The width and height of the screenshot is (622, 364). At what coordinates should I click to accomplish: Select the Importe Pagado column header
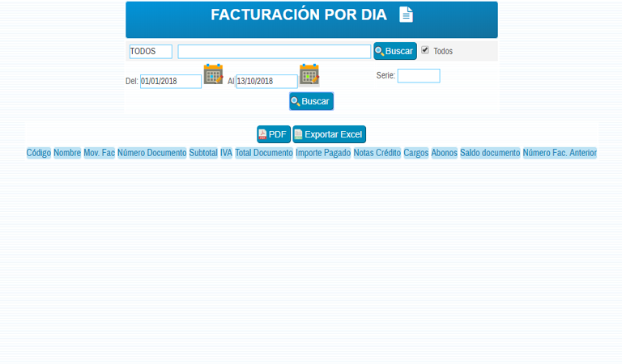pyautogui.click(x=323, y=153)
